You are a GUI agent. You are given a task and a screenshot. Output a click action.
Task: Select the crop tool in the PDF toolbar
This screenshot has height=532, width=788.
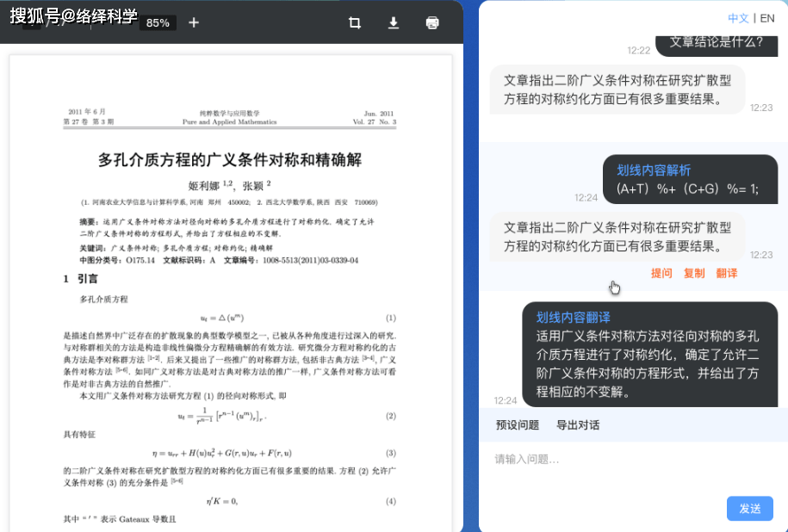click(354, 23)
